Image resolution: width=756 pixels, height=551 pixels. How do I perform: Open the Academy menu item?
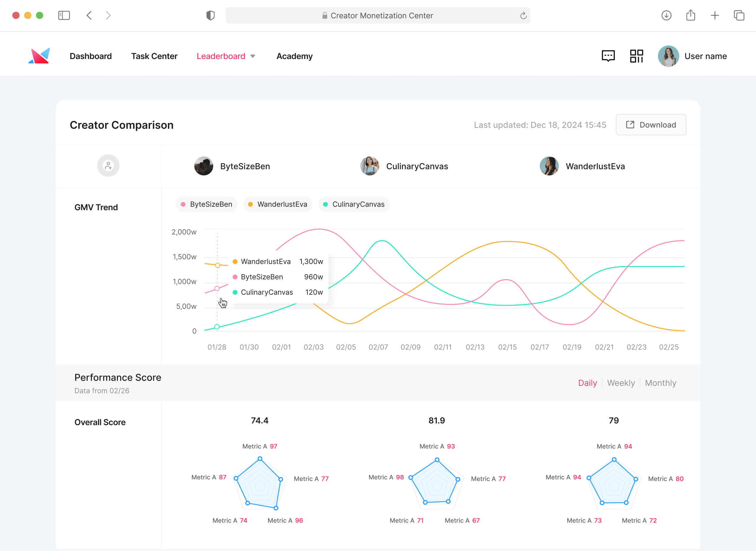tap(294, 56)
